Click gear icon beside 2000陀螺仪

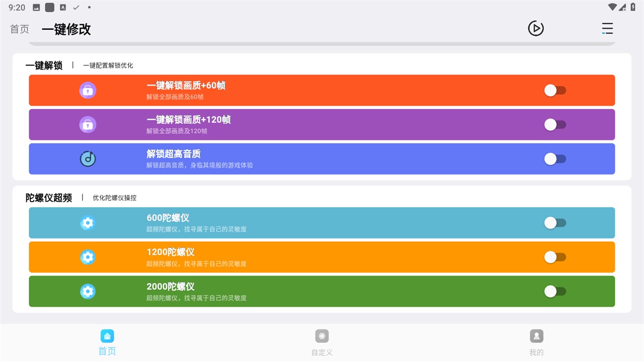pyautogui.click(x=88, y=291)
